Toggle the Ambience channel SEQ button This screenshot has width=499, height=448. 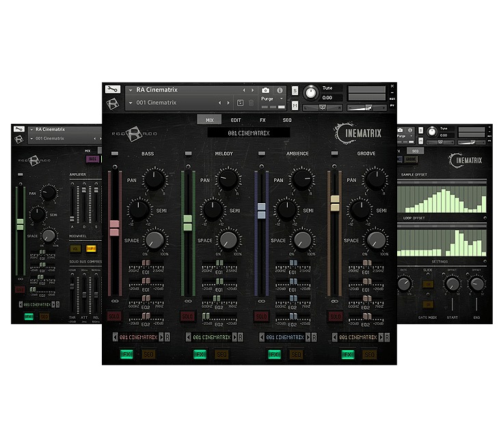pos(296,354)
